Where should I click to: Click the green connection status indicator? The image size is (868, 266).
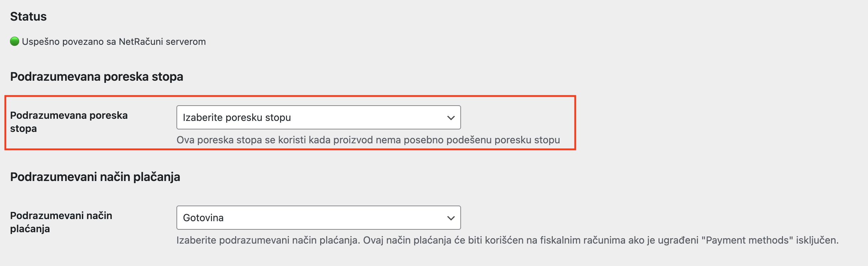coord(15,41)
